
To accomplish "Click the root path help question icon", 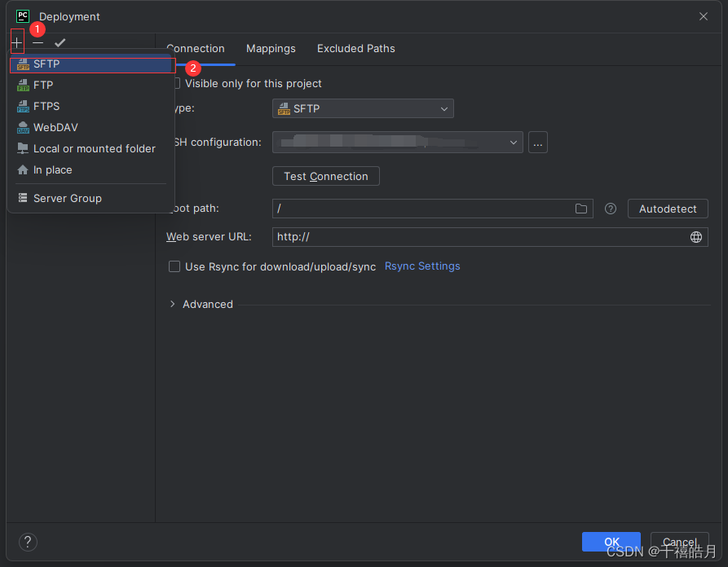I will [x=611, y=209].
